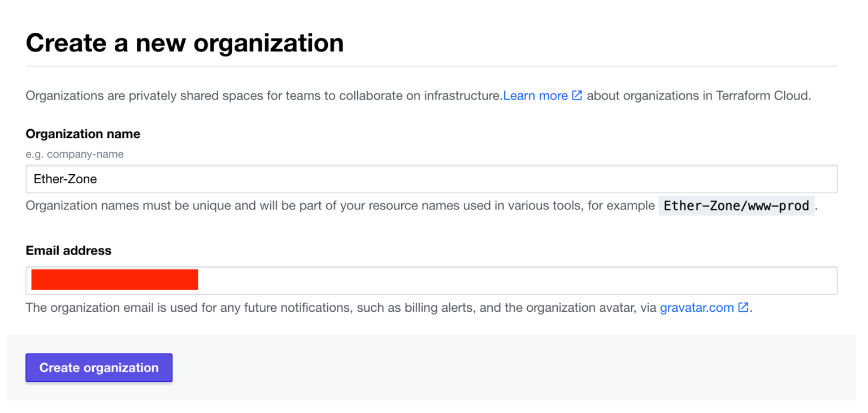Click the external-link icon next to gravatar.com
This screenshot has height=413, width=868.
(x=742, y=307)
